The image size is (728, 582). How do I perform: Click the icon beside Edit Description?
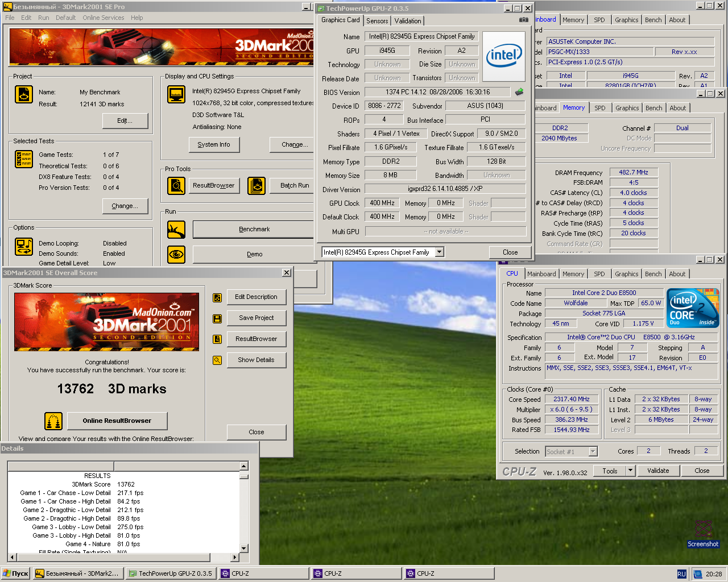coord(217,297)
